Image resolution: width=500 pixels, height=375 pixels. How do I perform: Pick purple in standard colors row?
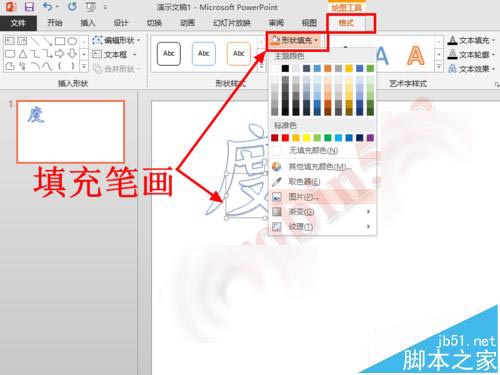pos(370,138)
